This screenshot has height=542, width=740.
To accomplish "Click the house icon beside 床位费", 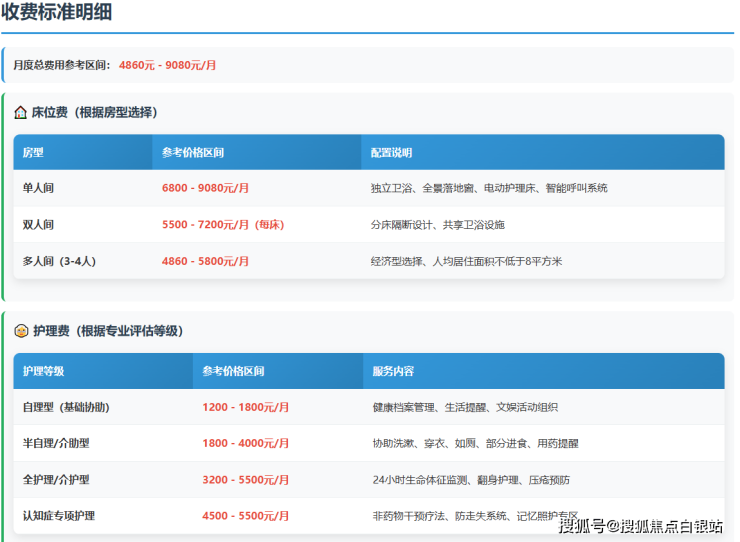I will 21,112.
